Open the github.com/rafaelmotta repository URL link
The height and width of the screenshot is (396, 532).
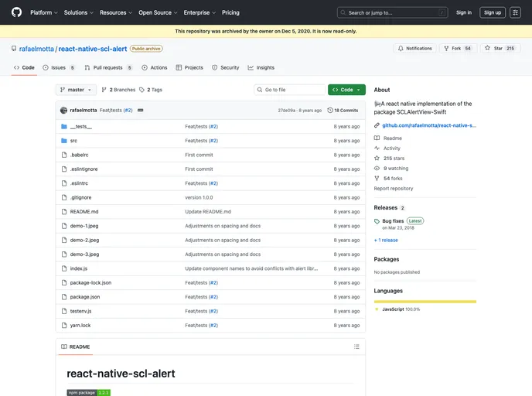tap(429, 125)
